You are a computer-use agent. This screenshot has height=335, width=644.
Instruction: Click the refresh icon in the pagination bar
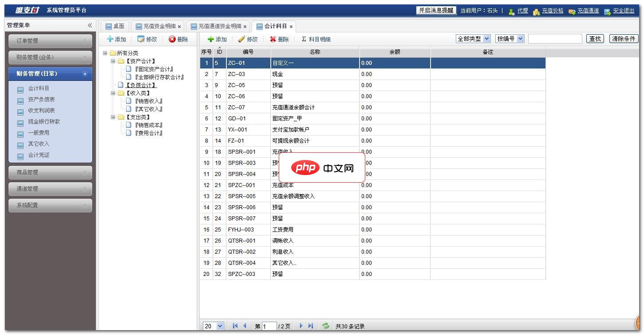(325, 326)
